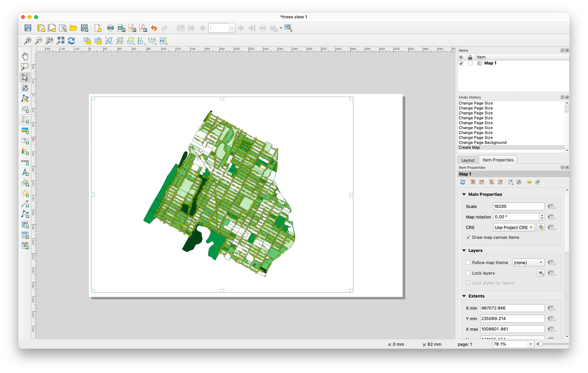Select the Item Properties tab
This screenshot has width=588, height=373.
point(498,160)
